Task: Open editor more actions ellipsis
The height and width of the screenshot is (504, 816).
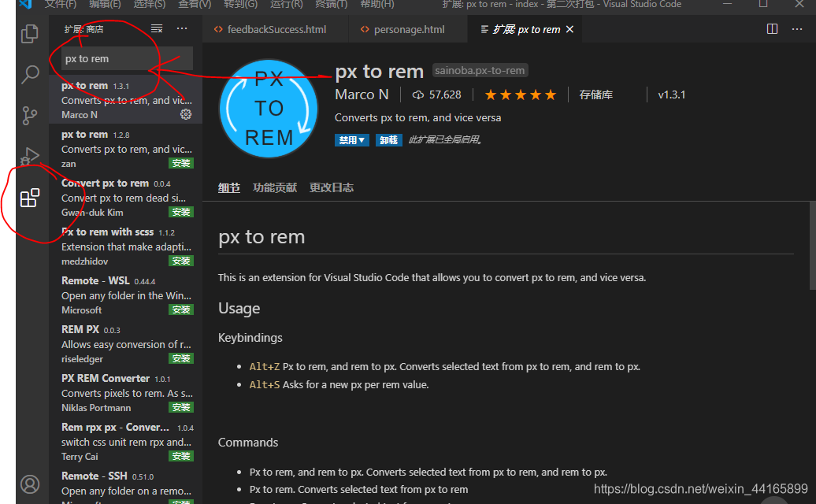Action: coord(797,29)
